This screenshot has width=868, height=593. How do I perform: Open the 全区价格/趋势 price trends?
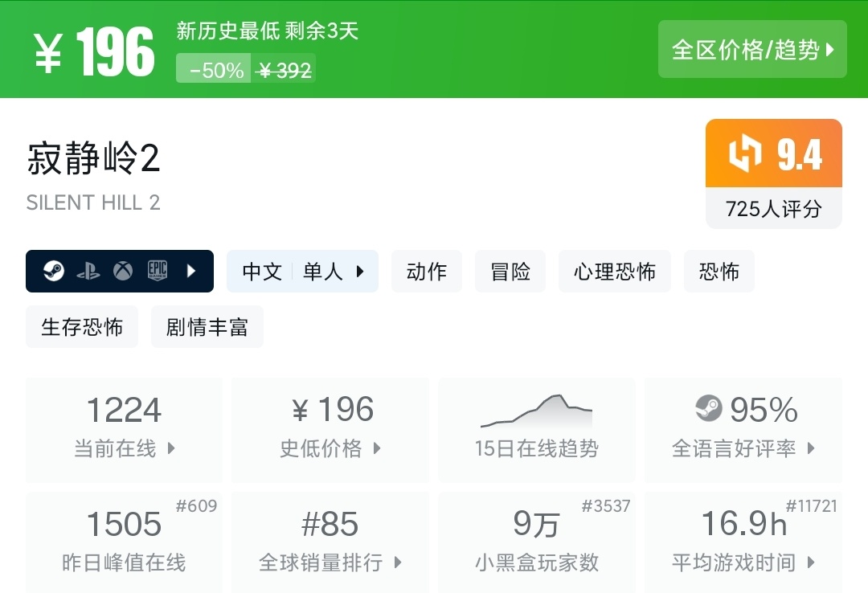pos(752,50)
